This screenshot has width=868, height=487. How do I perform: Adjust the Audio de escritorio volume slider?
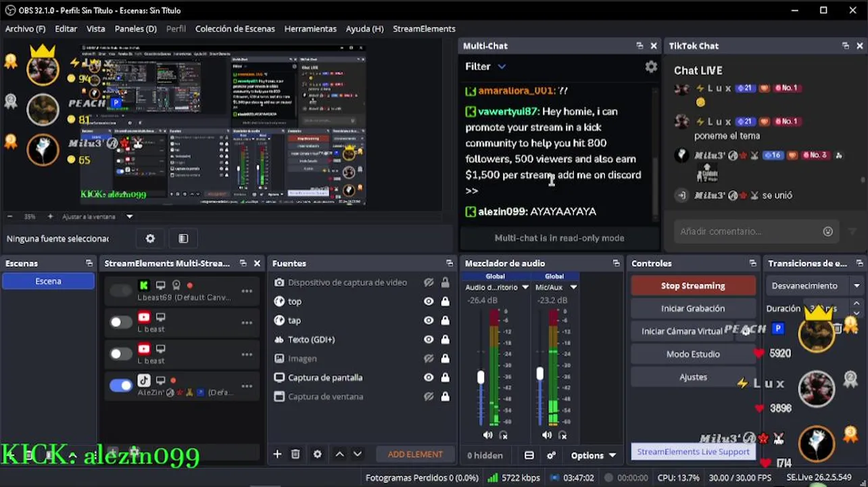pyautogui.click(x=481, y=377)
